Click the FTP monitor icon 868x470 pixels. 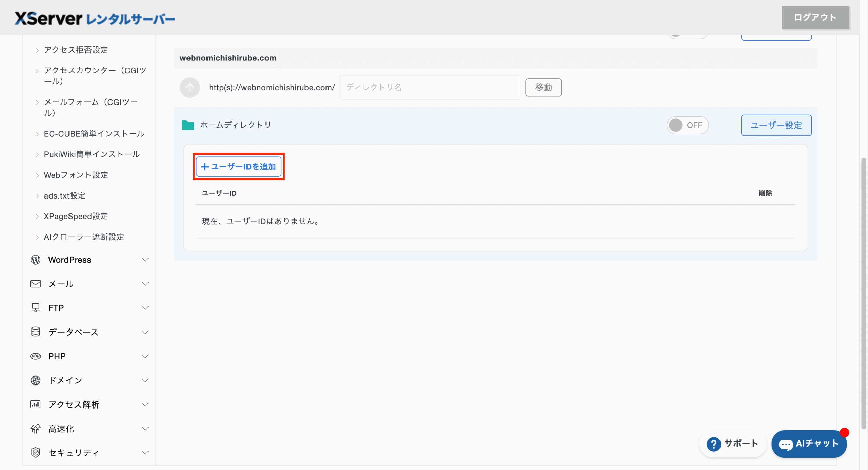click(x=36, y=308)
